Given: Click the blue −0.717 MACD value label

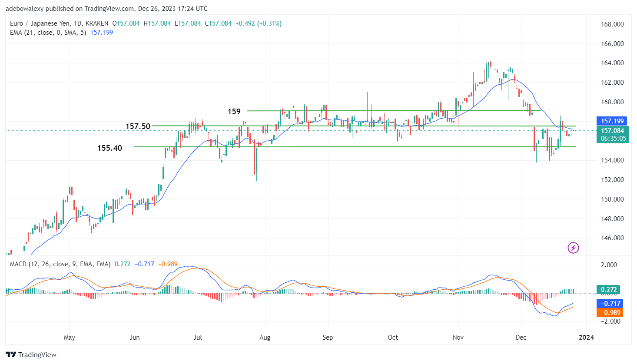Looking at the screenshot, I should pyautogui.click(x=610, y=304).
